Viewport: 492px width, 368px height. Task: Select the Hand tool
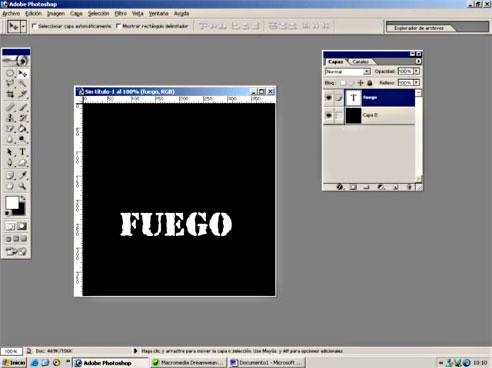click(x=10, y=186)
